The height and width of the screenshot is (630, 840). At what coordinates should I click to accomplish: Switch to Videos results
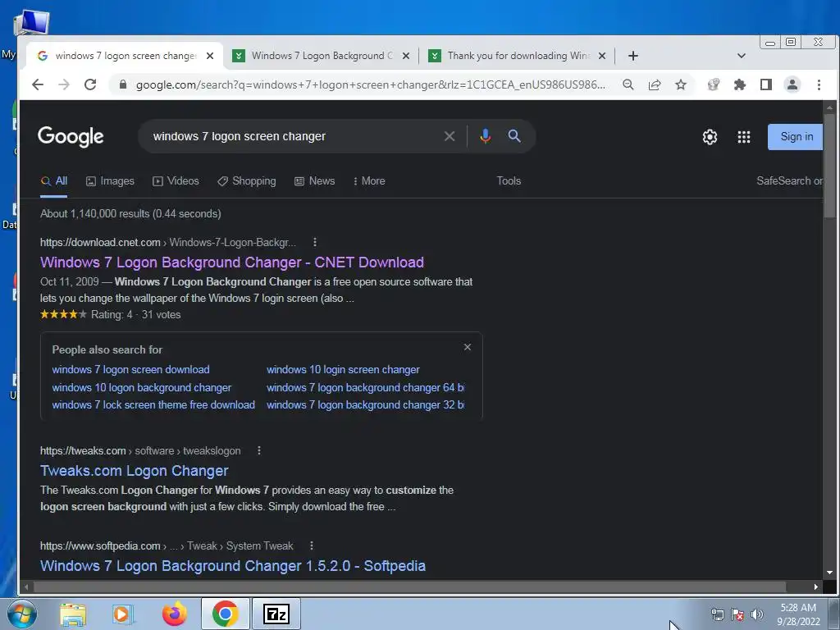[176, 181]
